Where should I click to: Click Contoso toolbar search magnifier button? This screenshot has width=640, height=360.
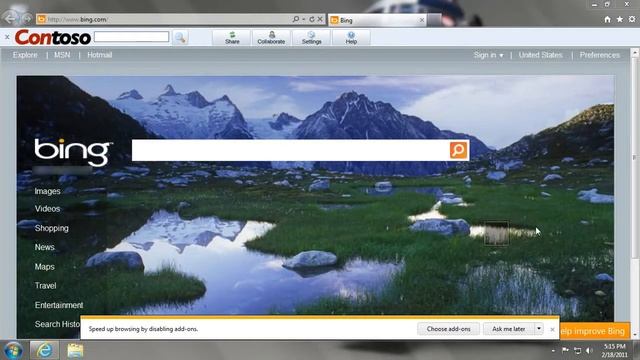(x=180, y=38)
